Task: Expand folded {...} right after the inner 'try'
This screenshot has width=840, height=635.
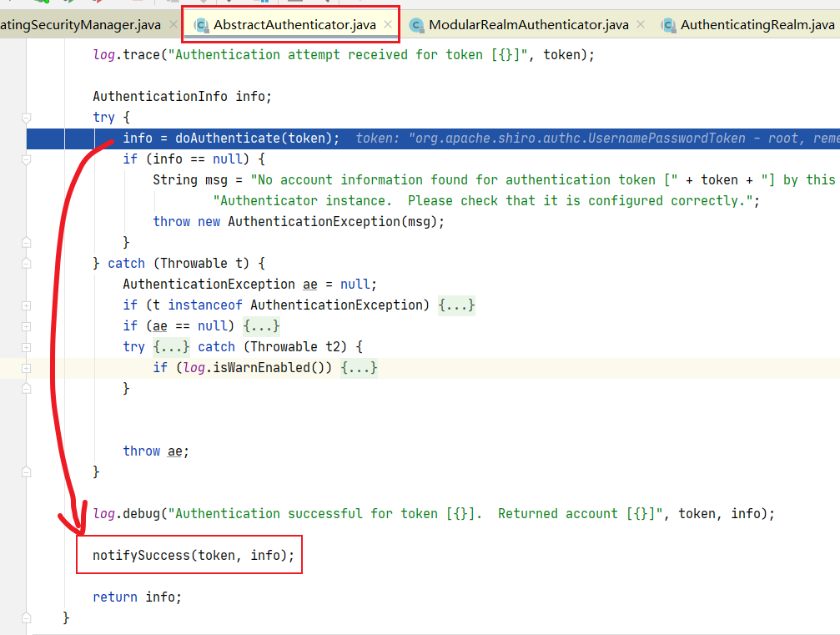Action: [172, 347]
